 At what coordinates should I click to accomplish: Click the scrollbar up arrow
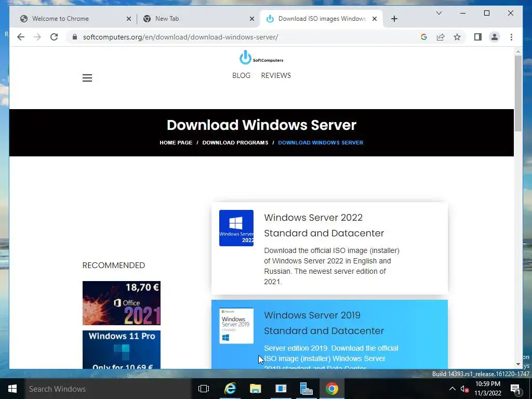pos(518,51)
